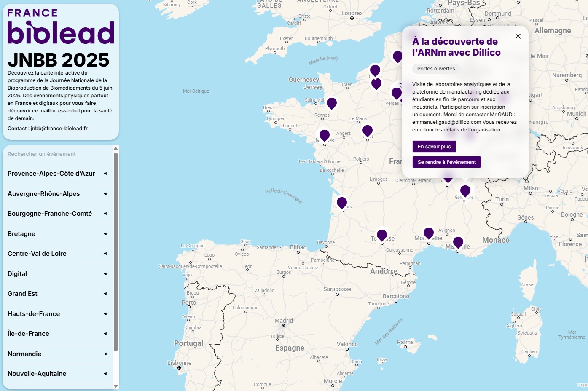Click the map pin near Saint-Malo
The width and height of the screenshot is (588, 391).
pos(332,103)
